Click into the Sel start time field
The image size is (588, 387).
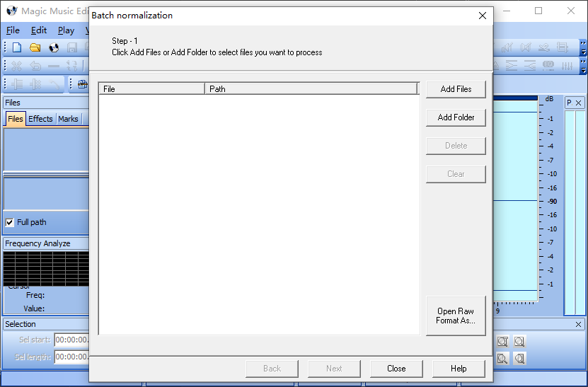click(x=72, y=340)
